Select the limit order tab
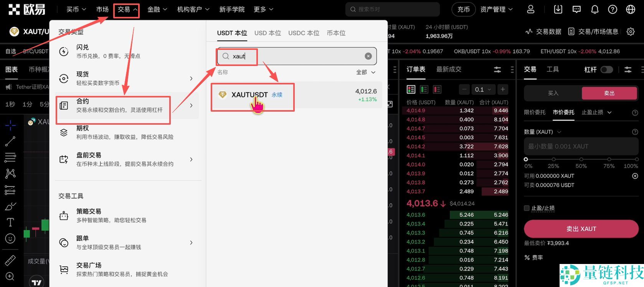This screenshot has height=287, width=644. tap(535, 112)
